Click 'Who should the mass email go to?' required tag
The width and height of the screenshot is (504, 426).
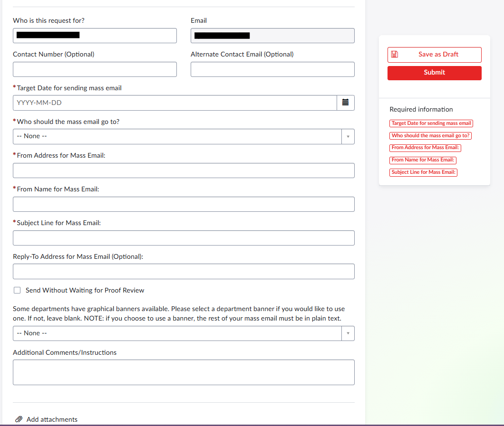pyautogui.click(x=430, y=136)
